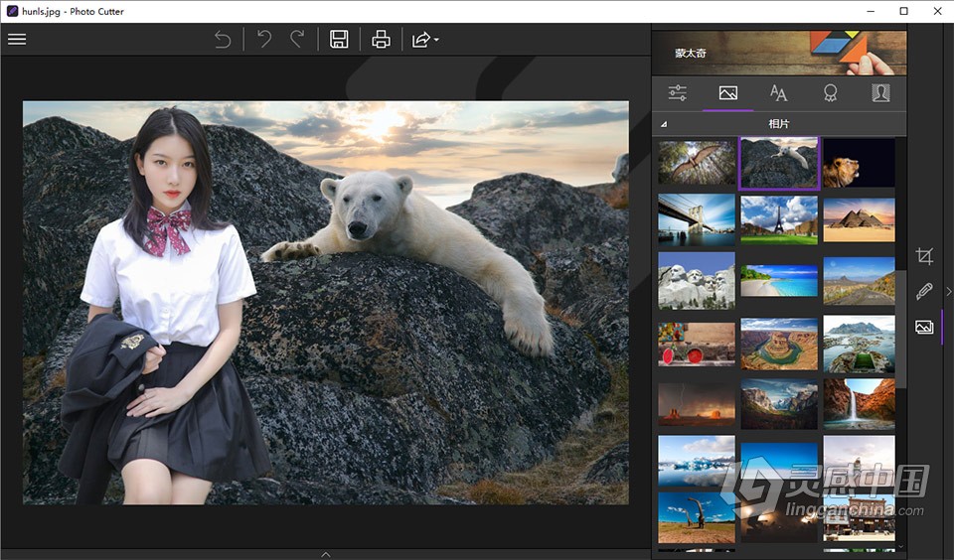
Task: Click the Photo Cutter app icon in title bar
Action: [12, 11]
